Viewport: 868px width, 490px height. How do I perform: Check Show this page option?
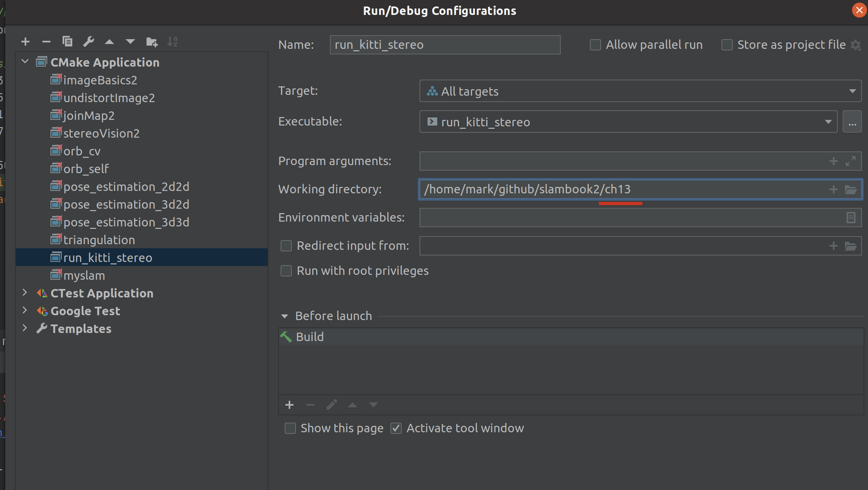[x=290, y=428]
